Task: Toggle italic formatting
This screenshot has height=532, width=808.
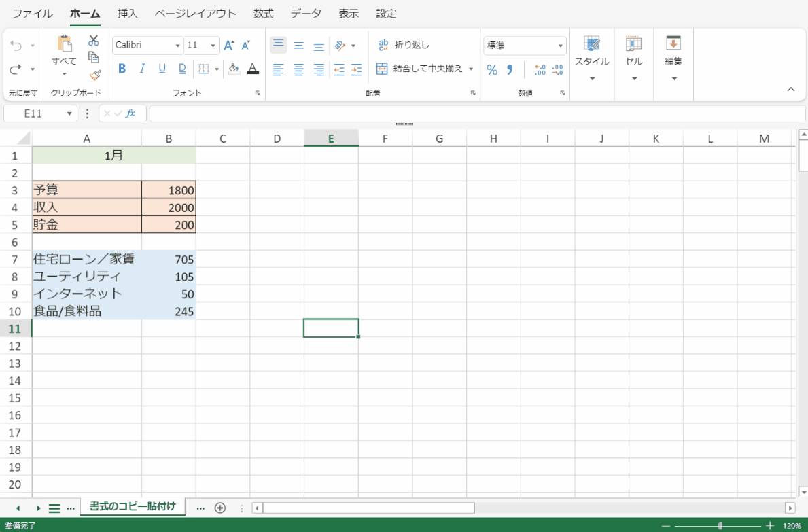Action: pyautogui.click(x=142, y=69)
